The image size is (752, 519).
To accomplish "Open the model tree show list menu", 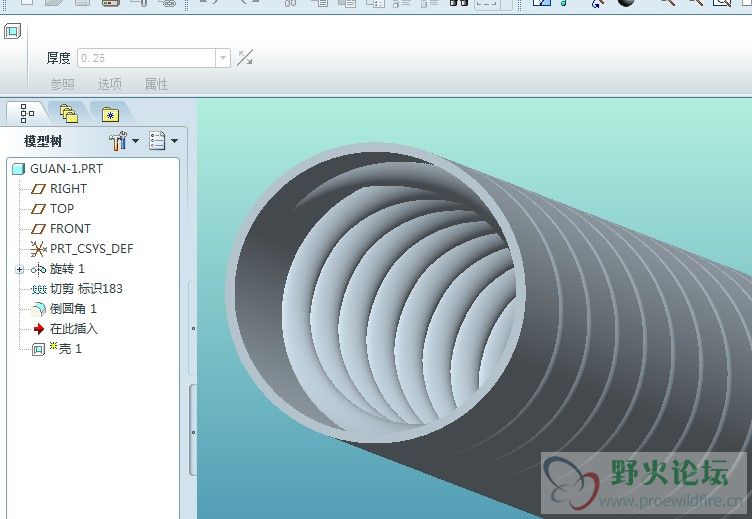I will click(x=163, y=141).
